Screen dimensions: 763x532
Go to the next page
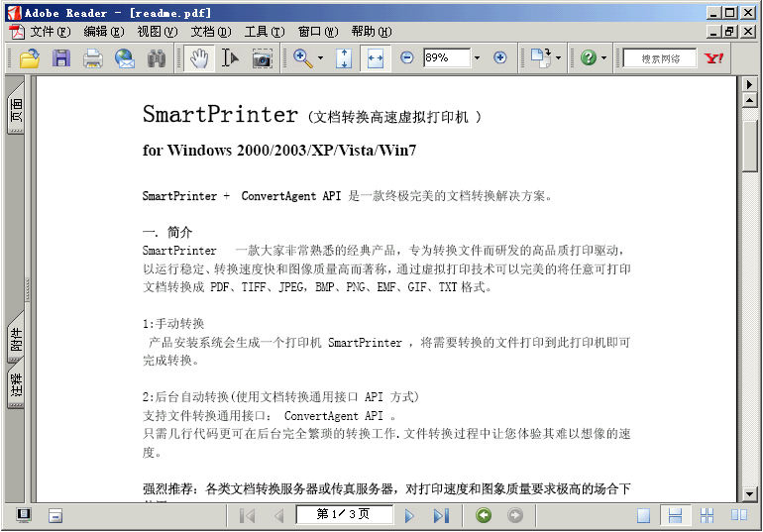tap(409, 515)
